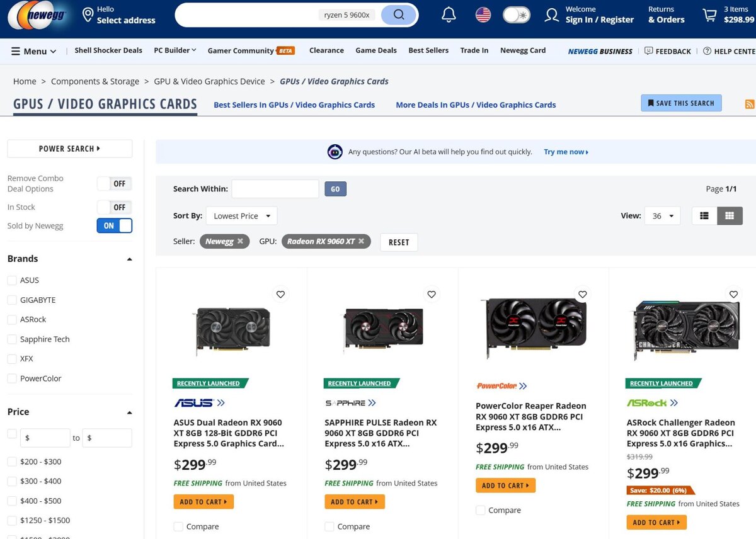Open the notifications bell

pyautogui.click(x=449, y=15)
